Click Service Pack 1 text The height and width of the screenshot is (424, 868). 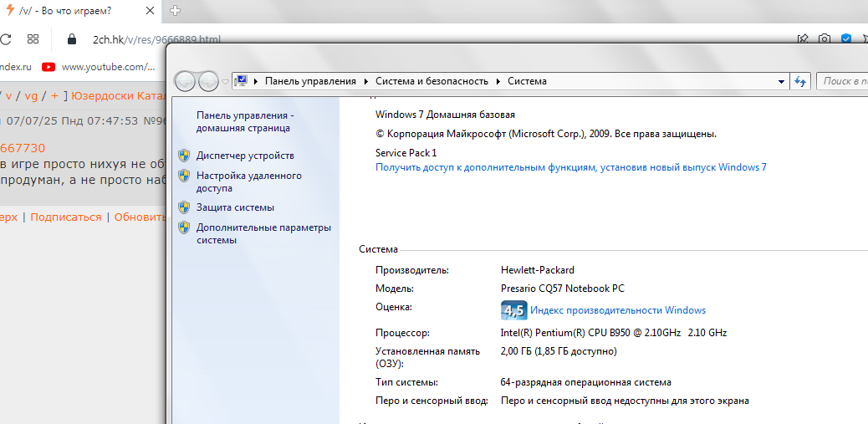pos(406,153)
